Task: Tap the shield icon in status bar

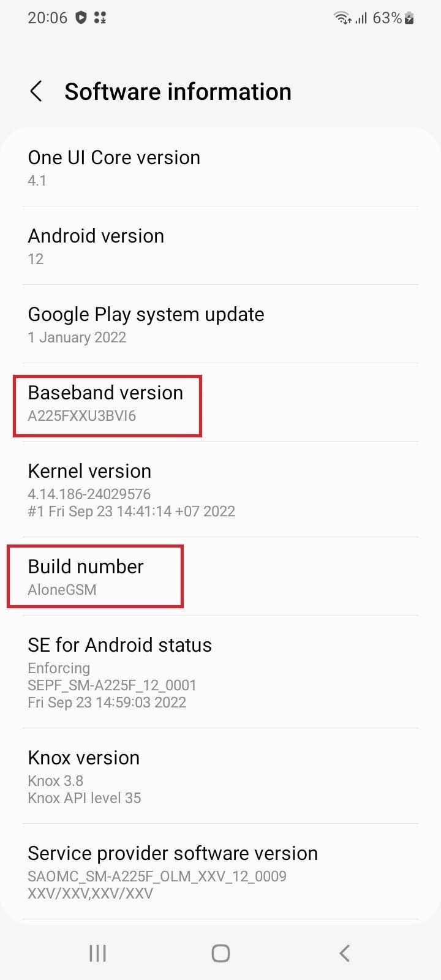Action: click(81, 18)
